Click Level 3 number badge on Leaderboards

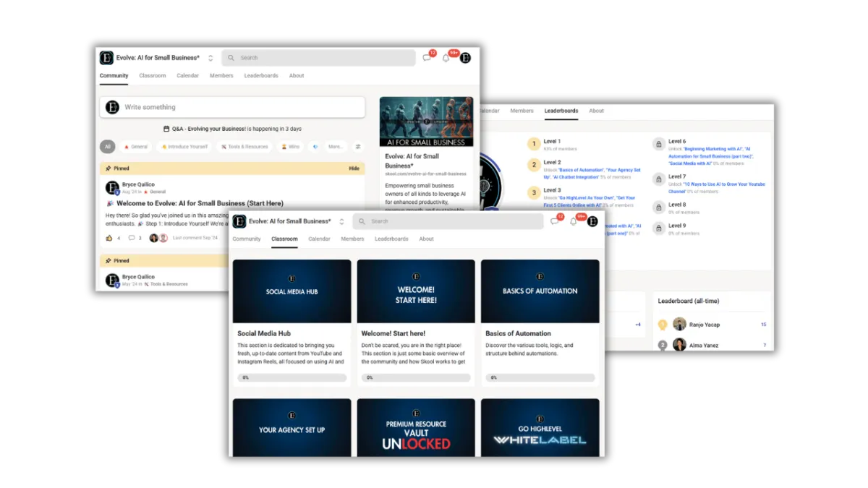pos(534,193)
